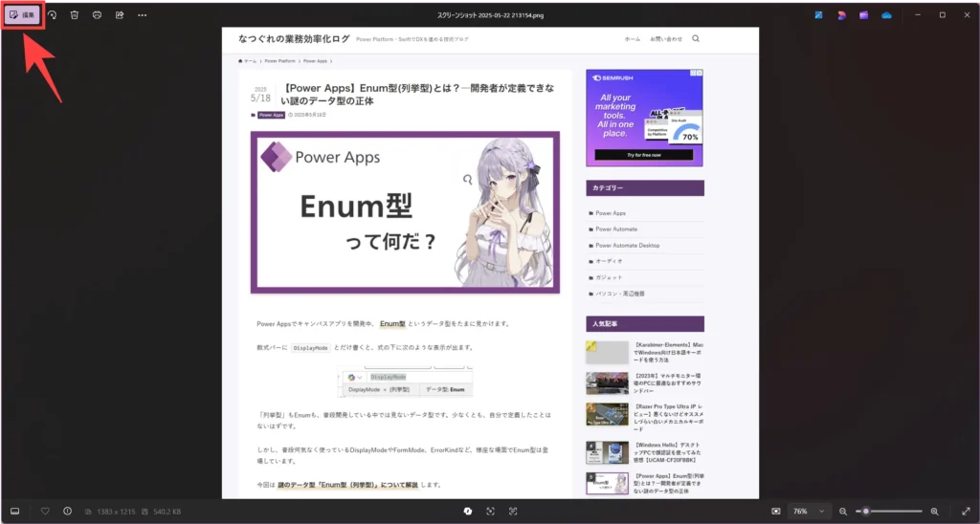Screen dimensions: 980x524
Task: Show file info with the info icon
Action: tap(68, 511)
